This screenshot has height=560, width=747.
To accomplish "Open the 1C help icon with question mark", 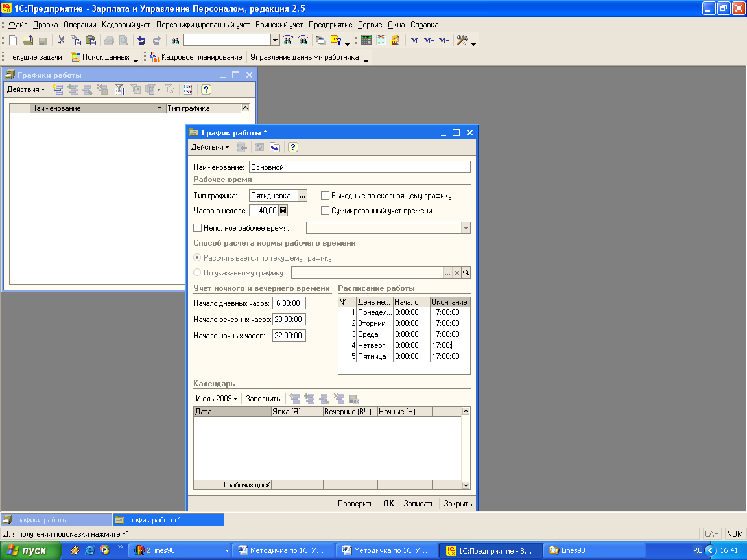I will tap(337, 40).
